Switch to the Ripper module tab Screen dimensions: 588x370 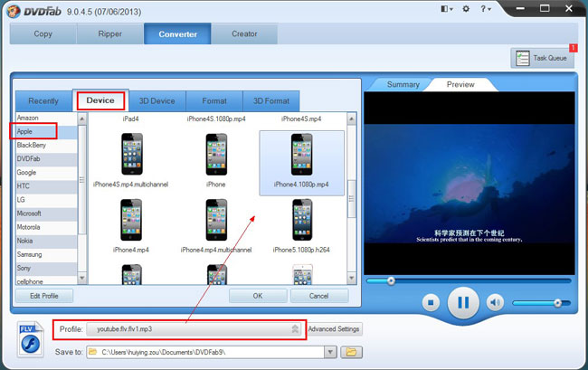[110, 33]
